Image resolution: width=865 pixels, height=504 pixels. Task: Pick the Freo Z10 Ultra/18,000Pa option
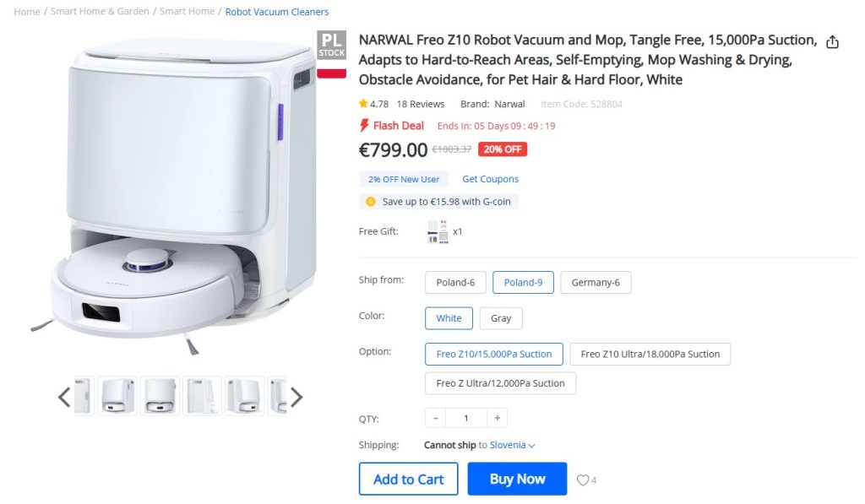(x=650, y=354)
